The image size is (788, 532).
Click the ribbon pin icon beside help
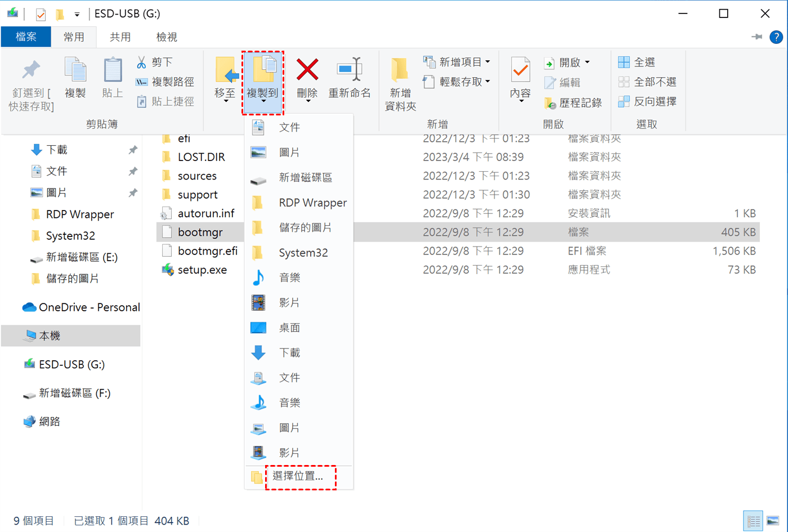point(757,37)
